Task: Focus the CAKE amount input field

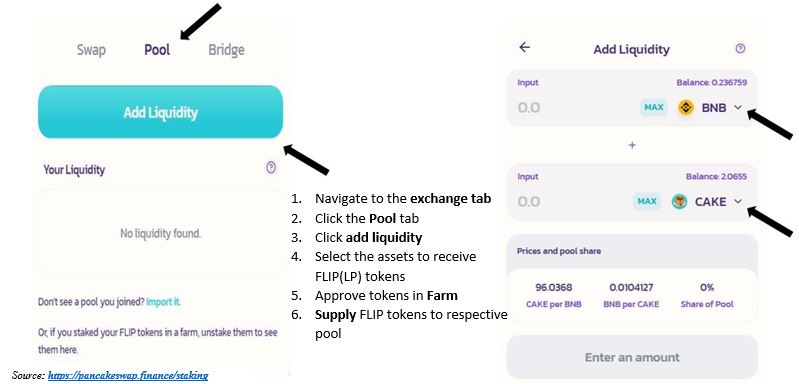Action: click(572, 202)
